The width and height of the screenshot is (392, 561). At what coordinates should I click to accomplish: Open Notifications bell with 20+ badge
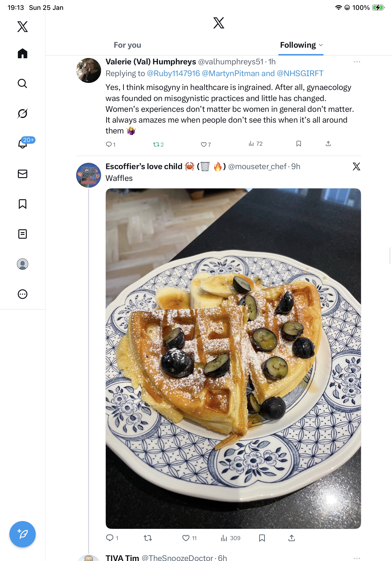(x=23, y=144)
